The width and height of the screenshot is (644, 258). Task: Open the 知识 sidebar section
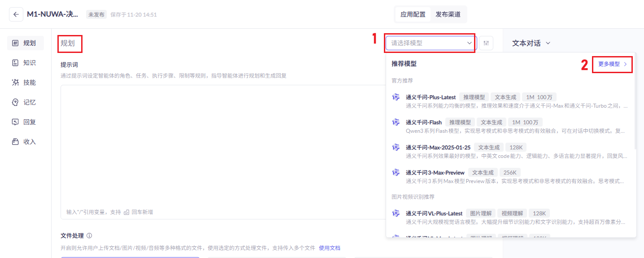(x=25, y=63)
